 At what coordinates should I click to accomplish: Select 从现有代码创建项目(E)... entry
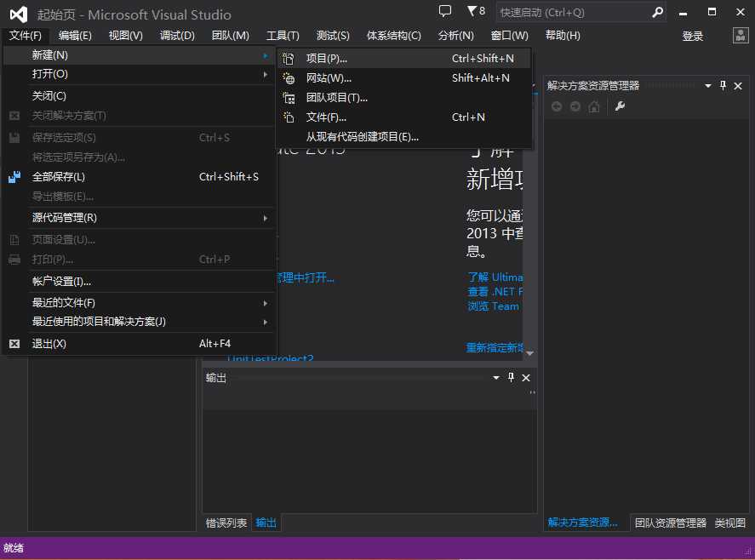(404, 137)
